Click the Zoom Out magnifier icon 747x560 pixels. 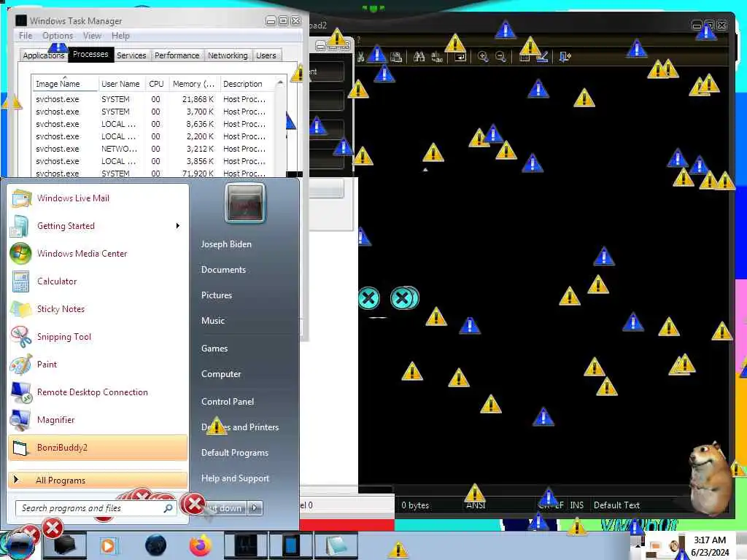point(500,57)
